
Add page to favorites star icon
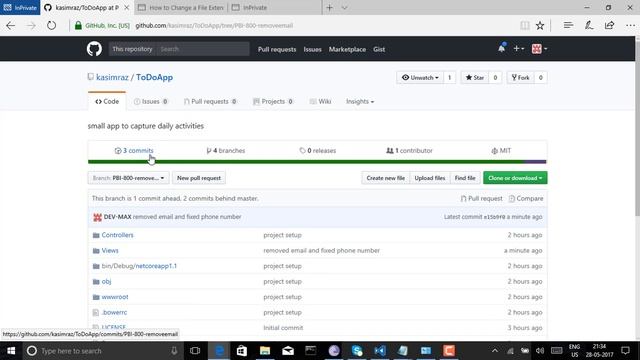(x=540, y=25)
